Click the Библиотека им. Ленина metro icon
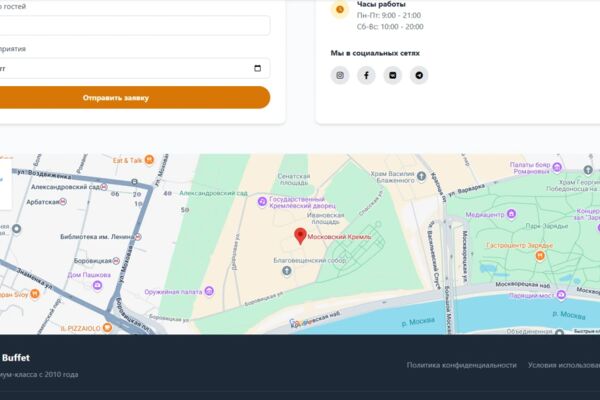 tap(138, 237)
